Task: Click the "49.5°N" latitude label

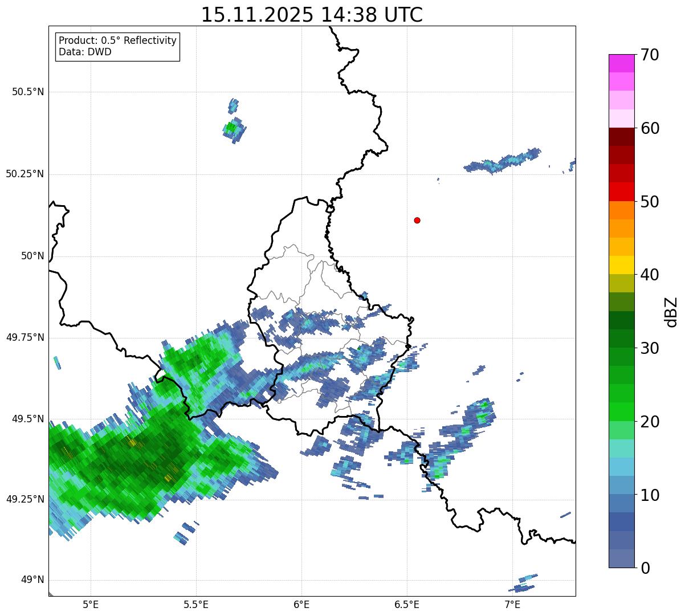Action: click(x=28, y=419)
